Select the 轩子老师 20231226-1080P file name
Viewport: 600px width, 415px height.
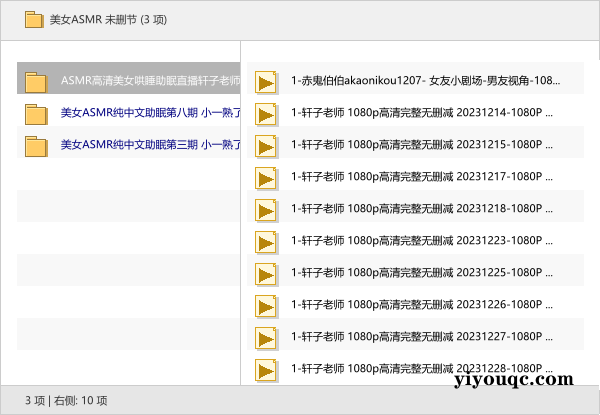tap(422, 304)
